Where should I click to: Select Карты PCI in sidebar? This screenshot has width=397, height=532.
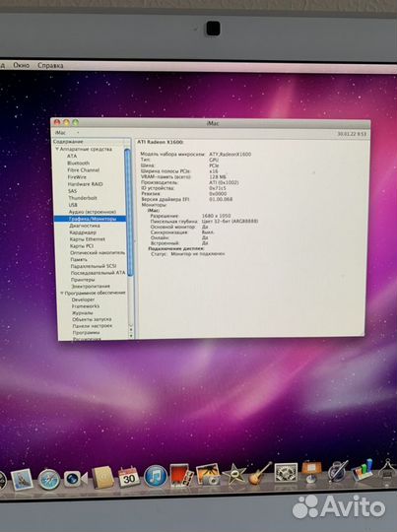coord(82,246)
